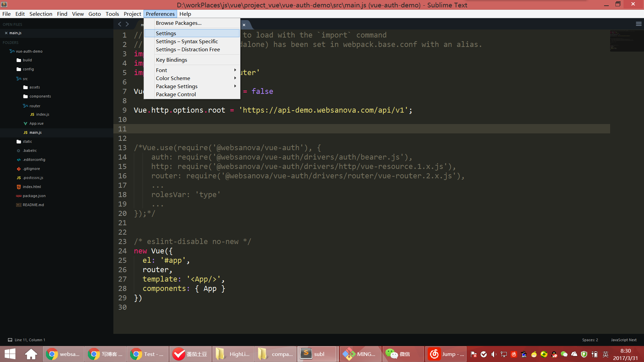Click the markdown icon next to README.md
Screen dimensions: 644x362
pos(19,205)
